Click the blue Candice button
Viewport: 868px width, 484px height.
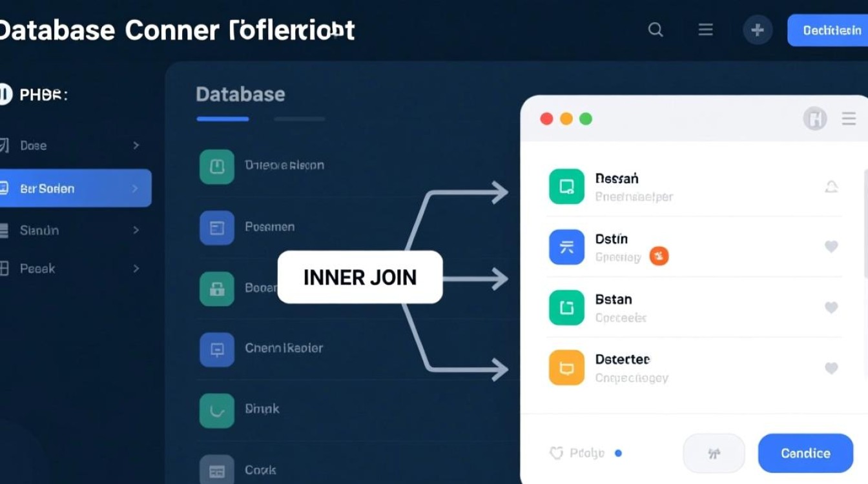(805, 453)
